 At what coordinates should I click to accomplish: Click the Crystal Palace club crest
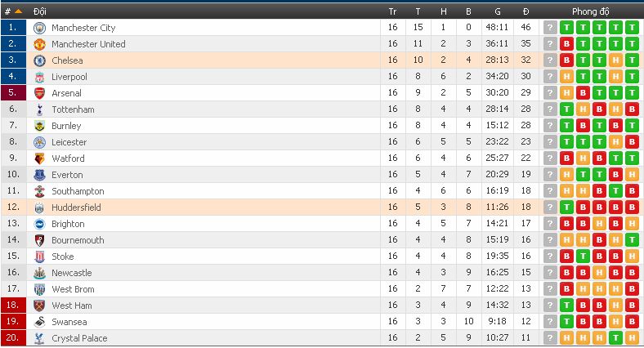[38, 338]
